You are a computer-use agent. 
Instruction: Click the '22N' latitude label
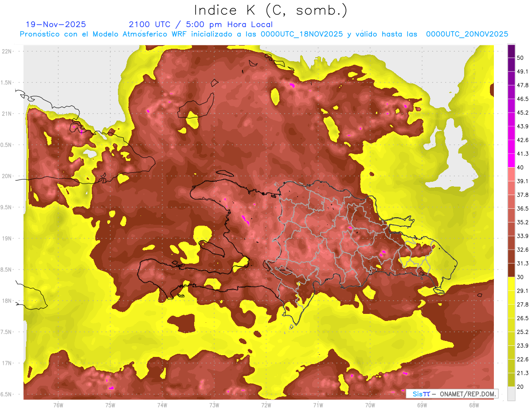point(6,51)
